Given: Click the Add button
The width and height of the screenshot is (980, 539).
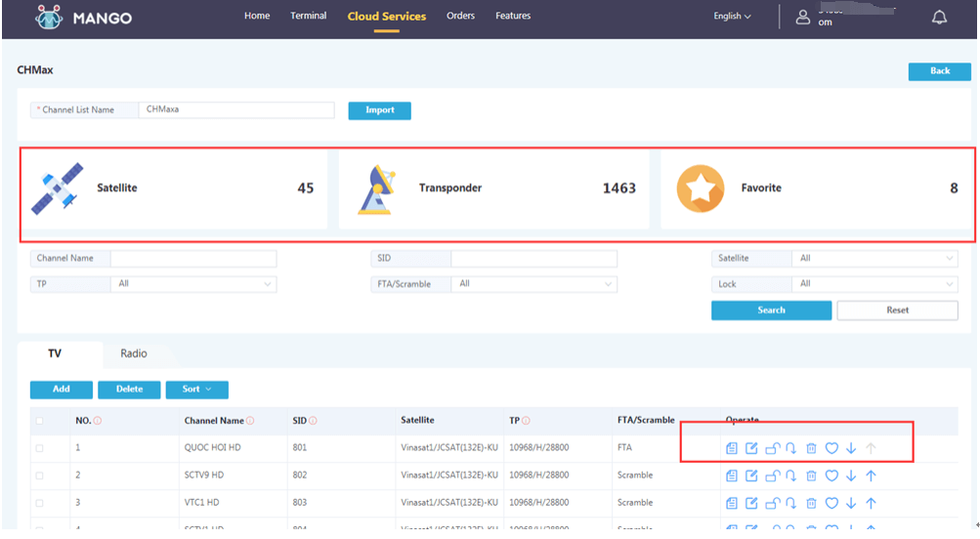Looking at the screenshot, I should [62, 390].
